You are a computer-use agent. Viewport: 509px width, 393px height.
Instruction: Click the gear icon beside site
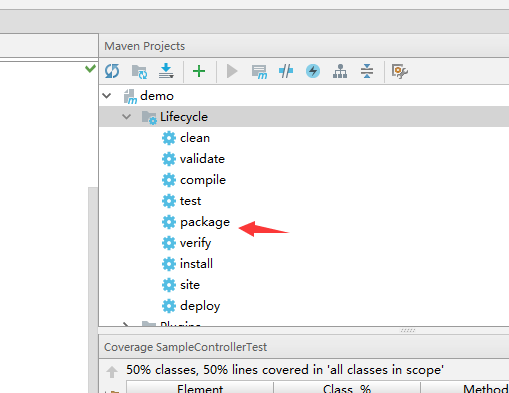click(169, 285)
